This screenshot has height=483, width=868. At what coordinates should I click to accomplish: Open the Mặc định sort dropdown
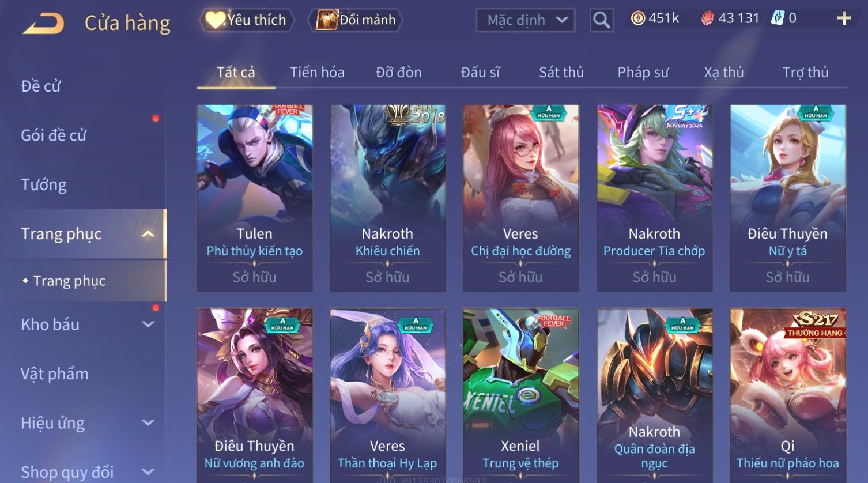tap(525, 20)
